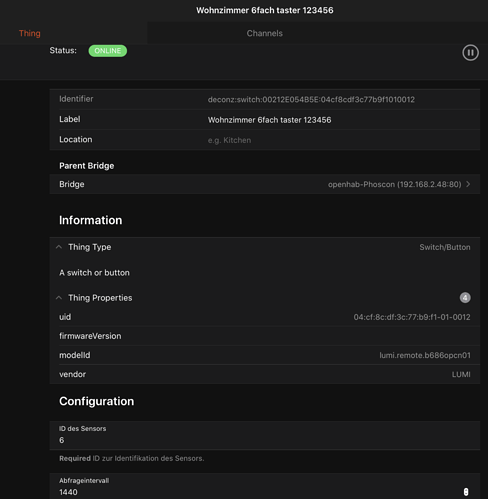This screenshot has height=499, width=488.
Task: Click the Abfrageintervall value 1440
Action: pyautogui.click(x=68, y=492)
